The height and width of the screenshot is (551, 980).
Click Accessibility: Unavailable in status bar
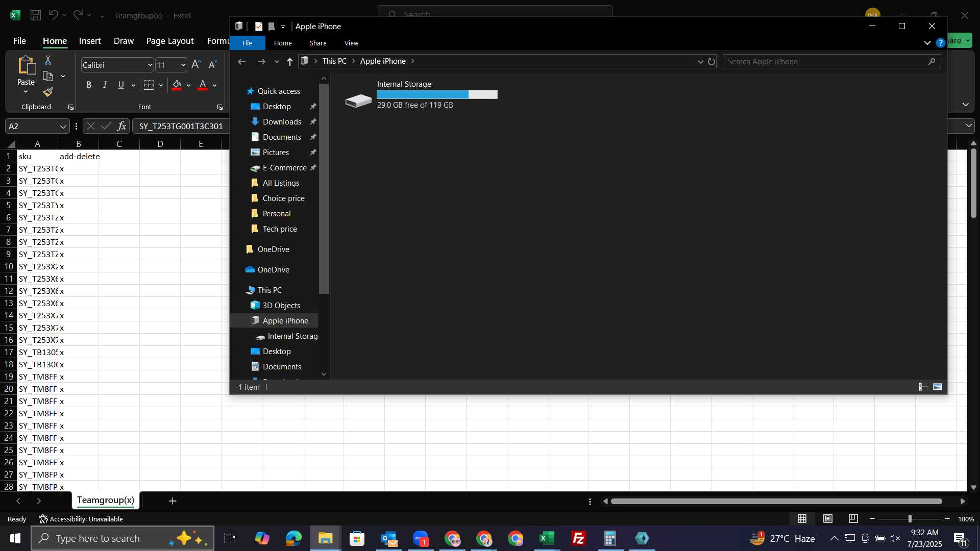tap(81, 519)
